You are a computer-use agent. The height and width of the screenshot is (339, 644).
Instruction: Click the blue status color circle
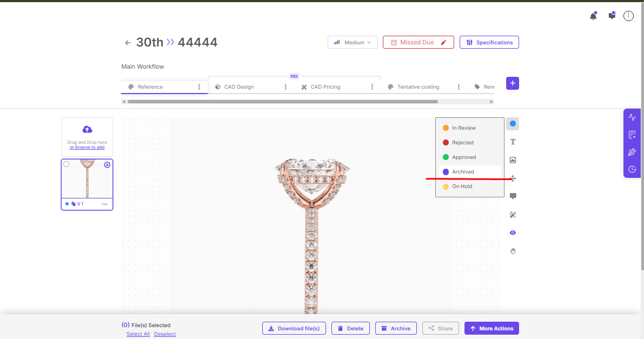[513, 124]
